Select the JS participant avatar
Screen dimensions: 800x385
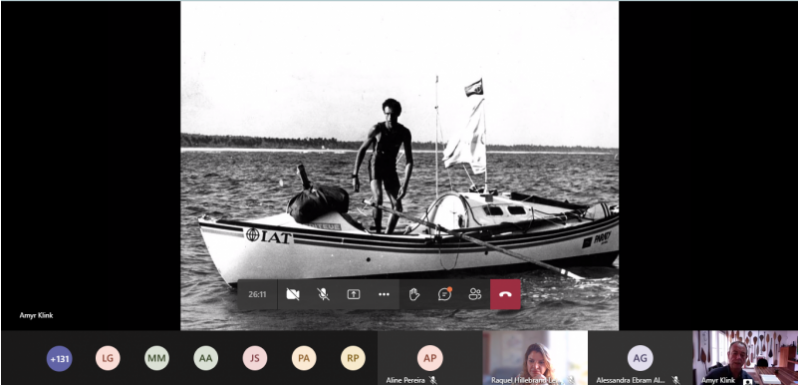click(255, 358)
